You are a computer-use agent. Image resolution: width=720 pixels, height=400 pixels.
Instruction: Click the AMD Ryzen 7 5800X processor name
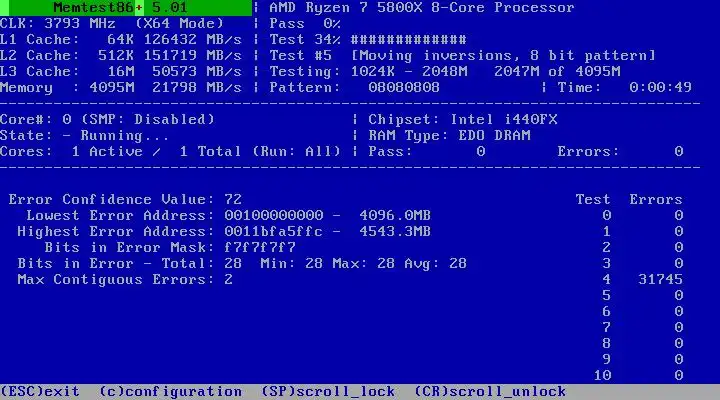click(x=422, y=8)
